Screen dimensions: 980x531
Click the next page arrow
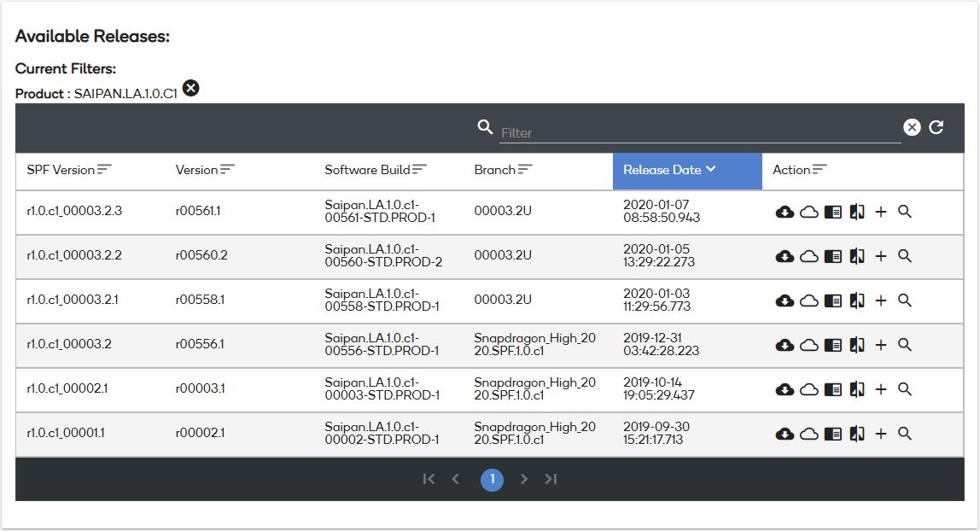524,479
